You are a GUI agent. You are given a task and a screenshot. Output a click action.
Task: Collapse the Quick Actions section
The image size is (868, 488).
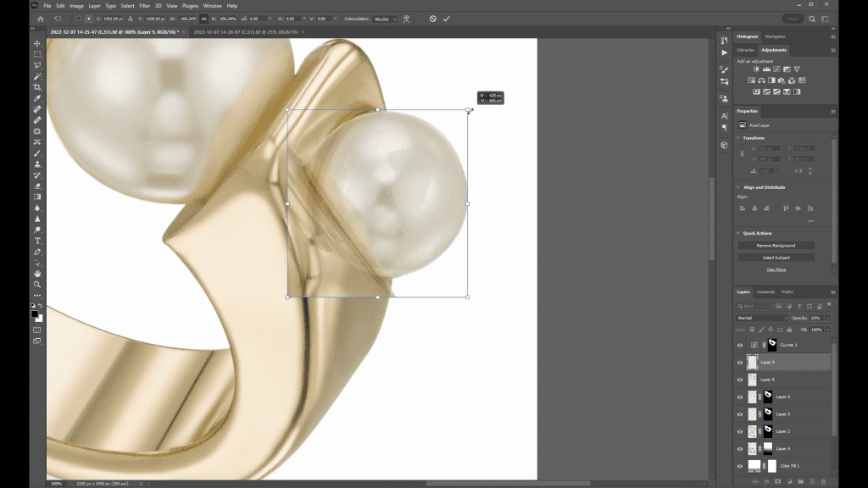(x=738, y=233)
